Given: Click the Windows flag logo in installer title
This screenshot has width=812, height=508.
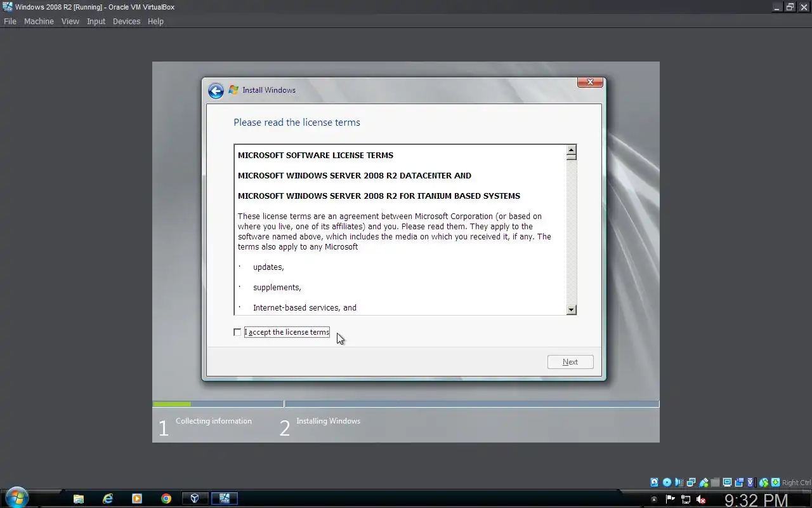Looking at the screenshot, I should coord(233,90).
